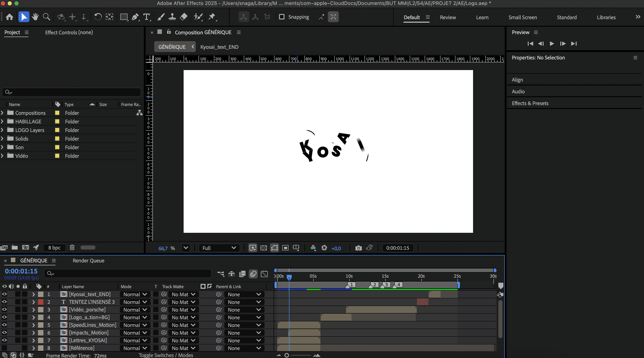Open the Effects & Presets panel

[x=530, y=103]
